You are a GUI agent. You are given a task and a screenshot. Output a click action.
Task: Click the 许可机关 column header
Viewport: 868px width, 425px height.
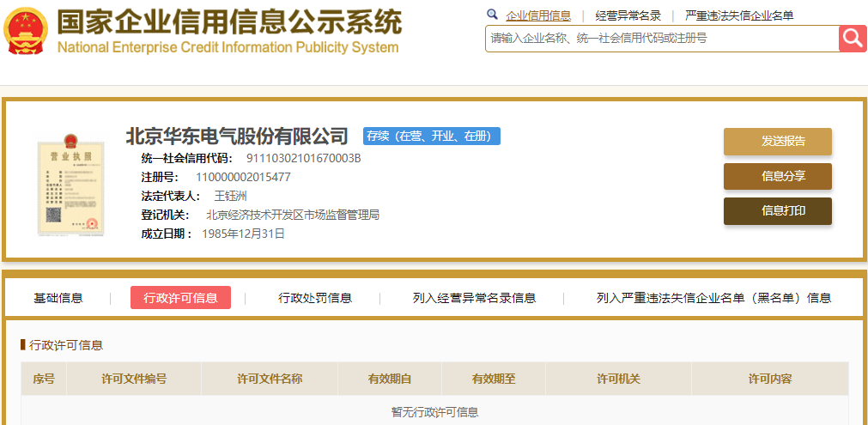[618, 379]
